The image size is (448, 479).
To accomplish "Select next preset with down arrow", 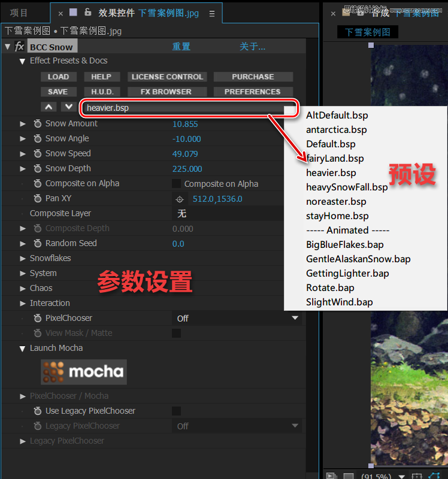I will coord(68,107).
